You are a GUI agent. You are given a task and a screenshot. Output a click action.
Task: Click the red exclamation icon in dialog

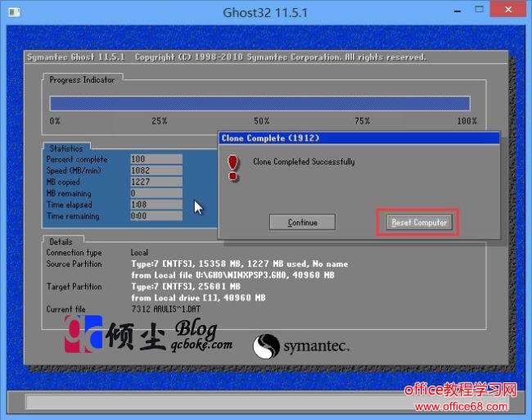point(233,168)
